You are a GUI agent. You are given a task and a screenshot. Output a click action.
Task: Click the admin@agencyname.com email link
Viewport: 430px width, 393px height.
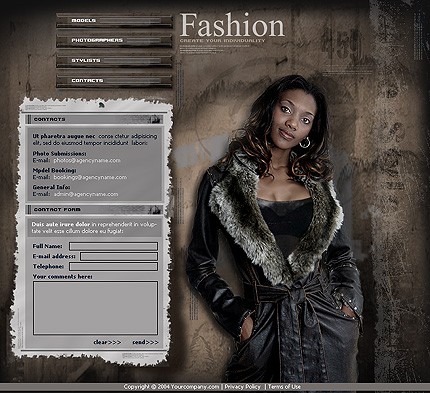click(x=86, y=194)
